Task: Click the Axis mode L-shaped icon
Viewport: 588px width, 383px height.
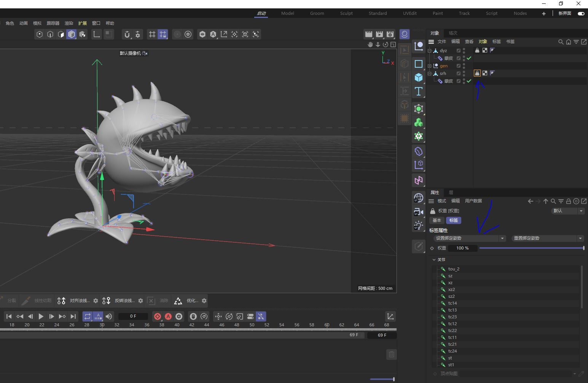Action: point(97,34)
